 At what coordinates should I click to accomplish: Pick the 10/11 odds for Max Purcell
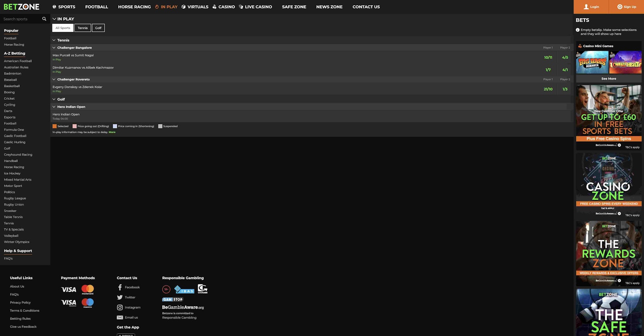tap(548, 58)
